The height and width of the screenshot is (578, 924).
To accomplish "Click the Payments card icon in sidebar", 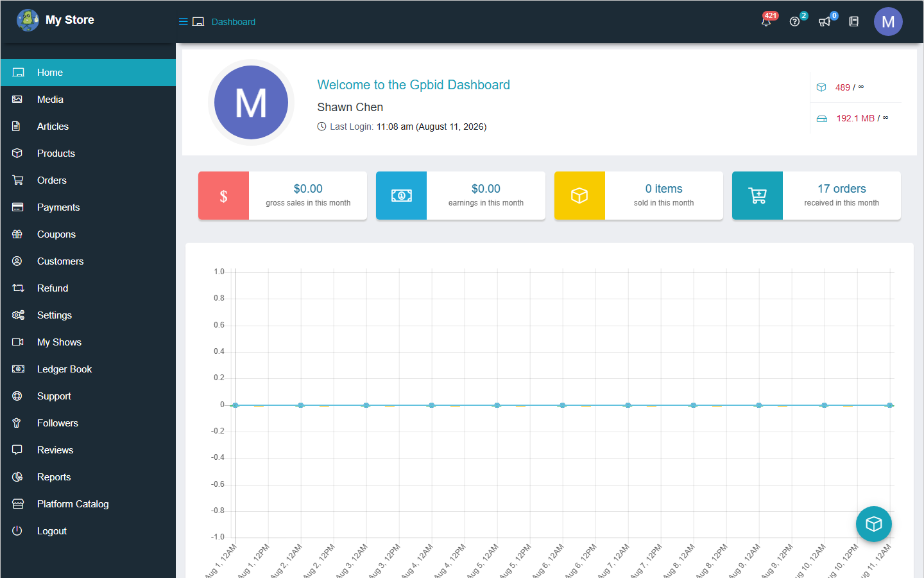I will pos(17,207).
